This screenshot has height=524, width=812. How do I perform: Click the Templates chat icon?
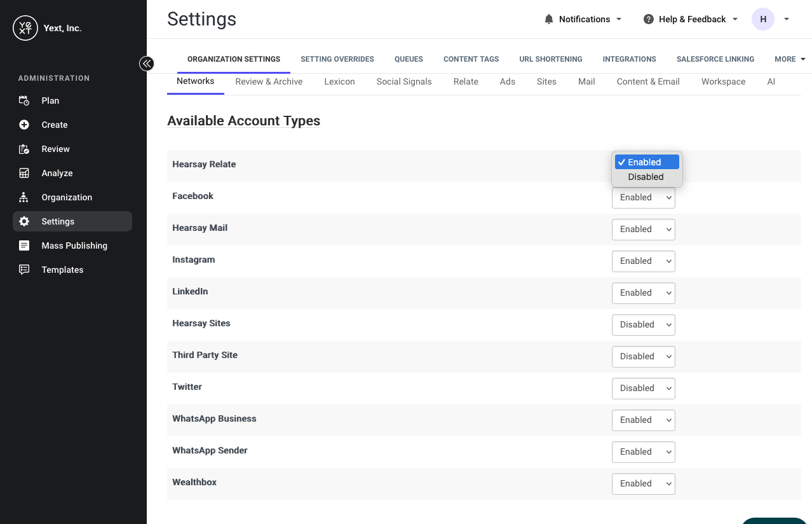[x=24, y=270]
